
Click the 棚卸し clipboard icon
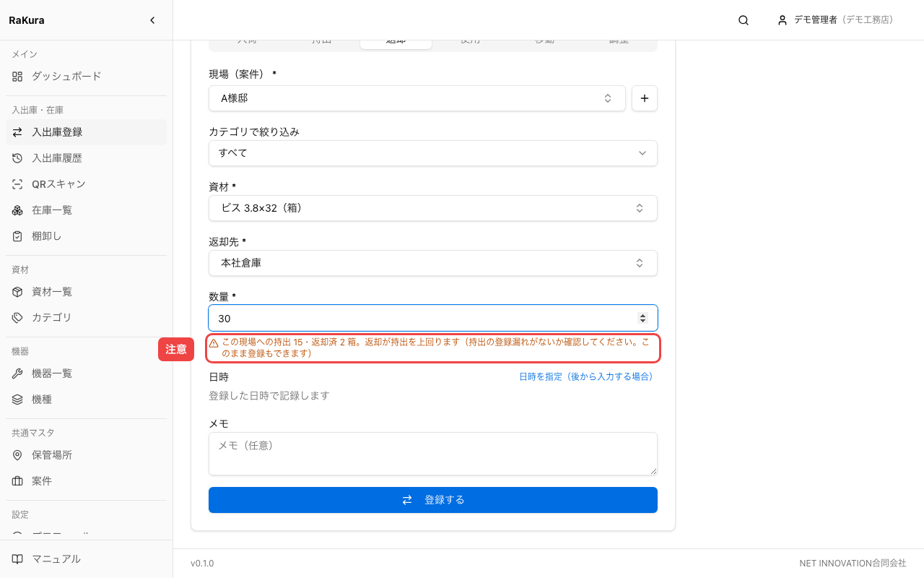(17, 236)
